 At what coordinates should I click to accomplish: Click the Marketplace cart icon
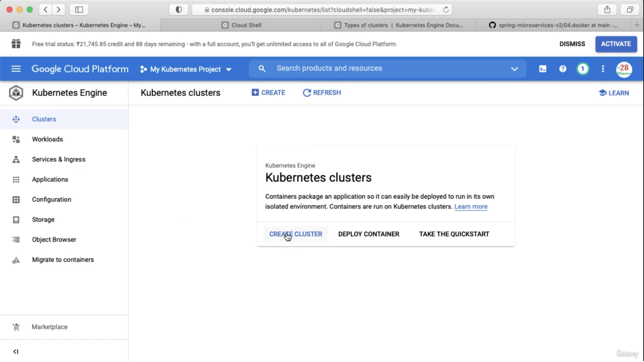(16, 327)
